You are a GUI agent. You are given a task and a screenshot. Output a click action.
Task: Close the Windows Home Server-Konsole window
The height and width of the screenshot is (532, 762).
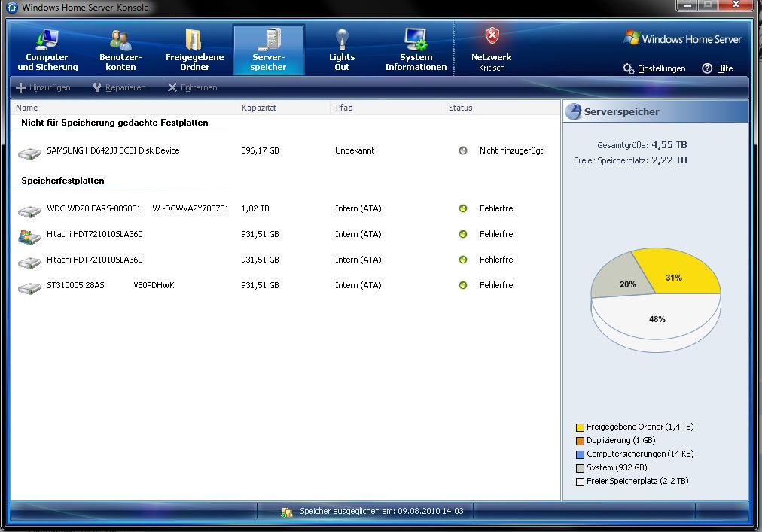pos(736,5)
